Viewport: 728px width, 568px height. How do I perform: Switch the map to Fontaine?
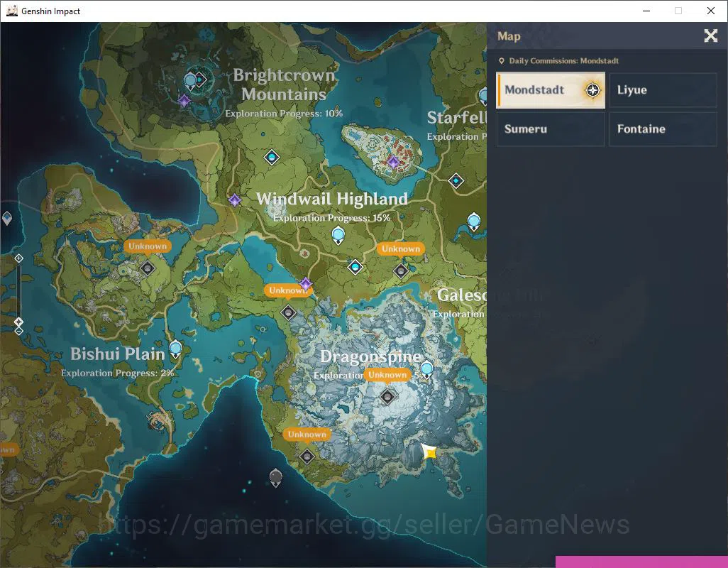pos(663,129)
